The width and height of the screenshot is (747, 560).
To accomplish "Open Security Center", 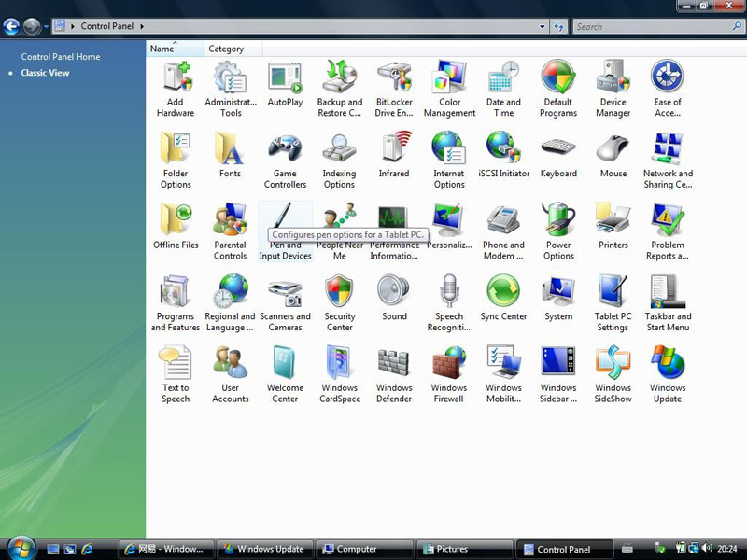I will [x=340, y=304].
